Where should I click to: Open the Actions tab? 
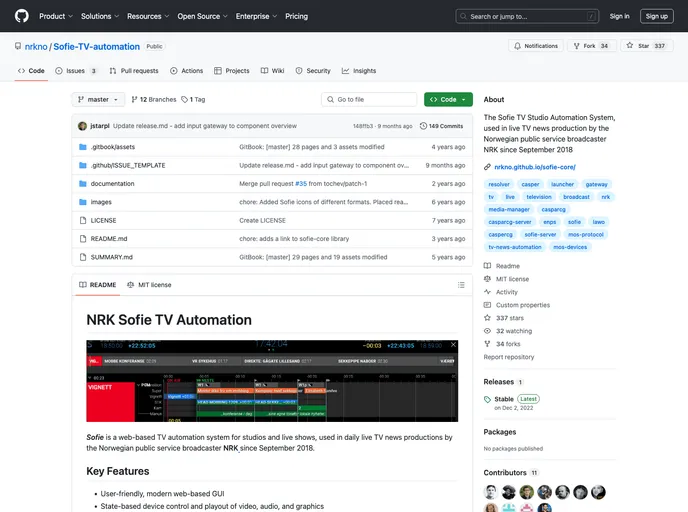click(x=186, y=71)
